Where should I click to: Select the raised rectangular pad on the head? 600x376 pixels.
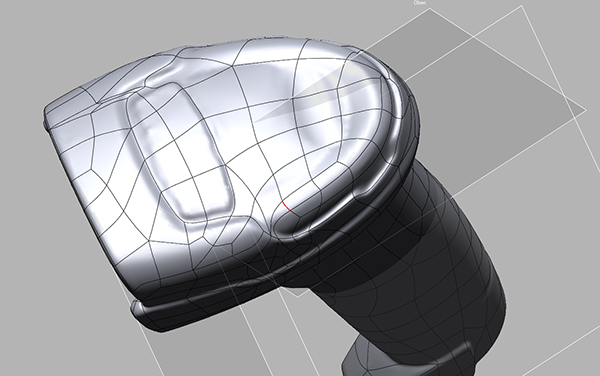click(x=180, y=152)
